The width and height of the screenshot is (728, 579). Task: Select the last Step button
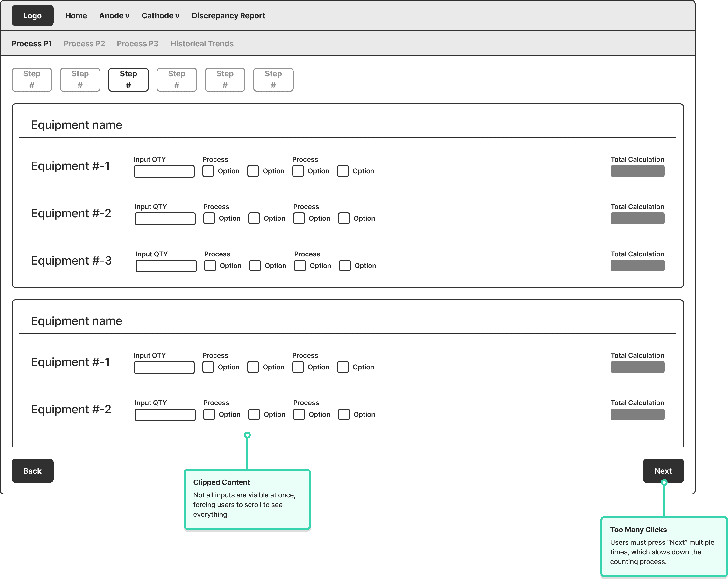pos(273,79)
